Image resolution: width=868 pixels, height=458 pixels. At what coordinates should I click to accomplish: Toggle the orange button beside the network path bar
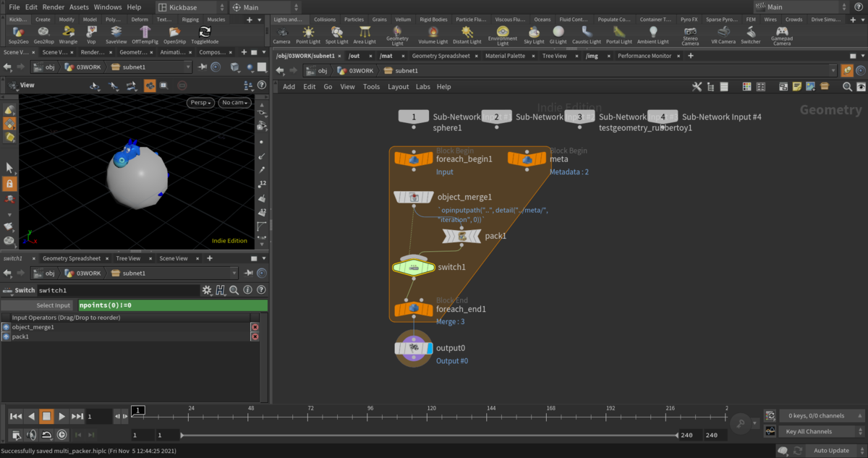tap(846, 70)
